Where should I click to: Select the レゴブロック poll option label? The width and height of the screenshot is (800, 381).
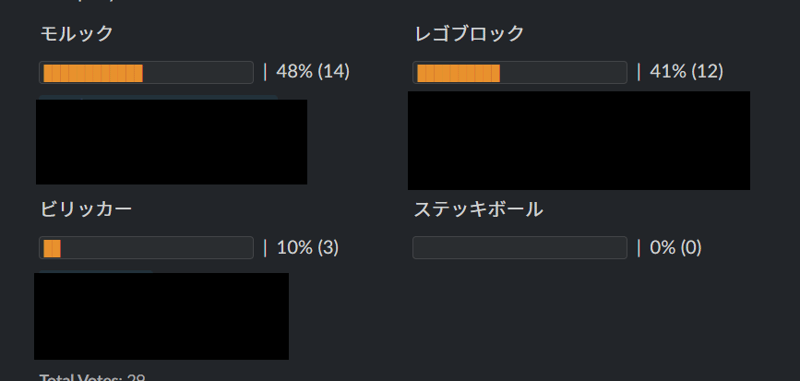pos(469,34)
